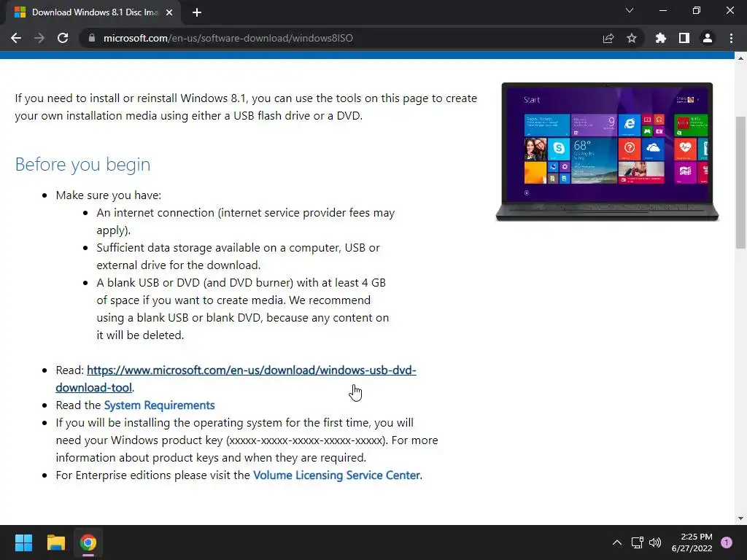Image resolution: width=747 pixels, height=560 pixels.
Task: Click the volume speaker tray icon
Action: [655, 542]
